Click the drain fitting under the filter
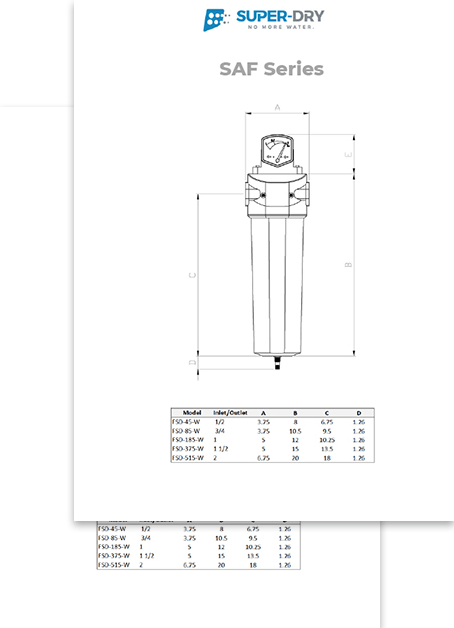 277,363
